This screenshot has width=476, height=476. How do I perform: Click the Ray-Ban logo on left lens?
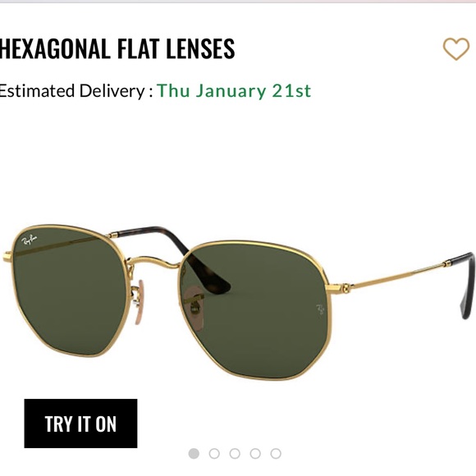point(30,240)
